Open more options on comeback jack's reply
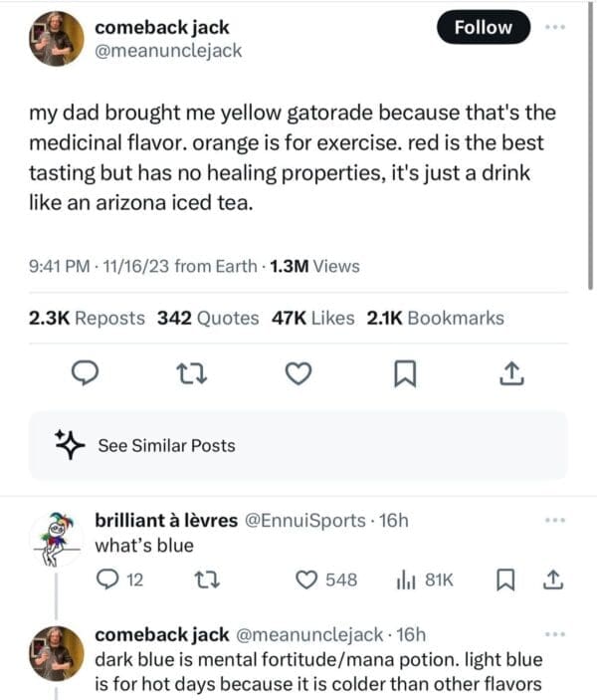Viewport: 597px width, 700px height. click(x=554, y=634)
